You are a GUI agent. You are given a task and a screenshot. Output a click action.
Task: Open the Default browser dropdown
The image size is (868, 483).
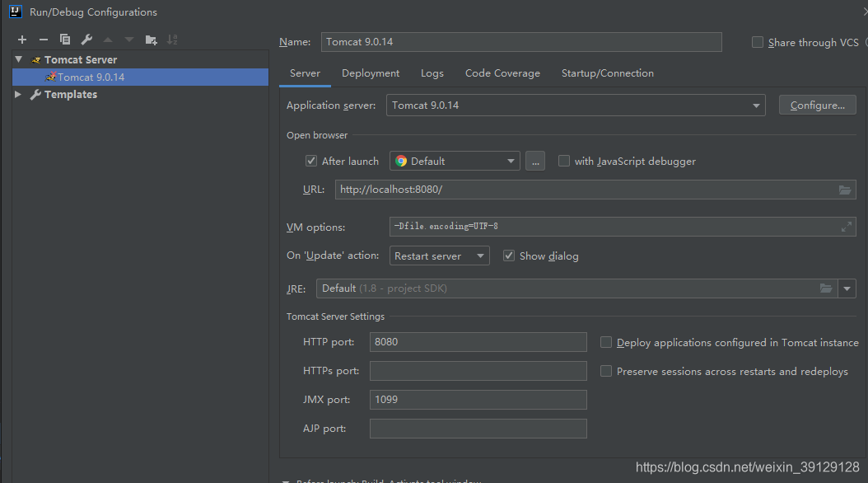[x=455, y=162]
